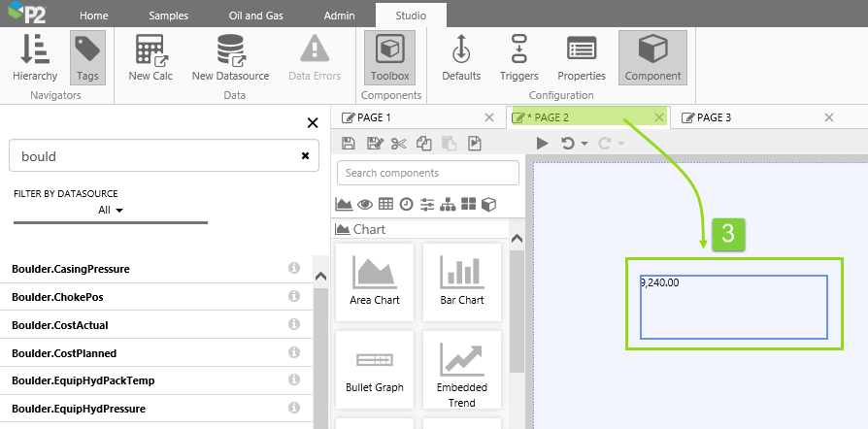
Task: Close the Tags navigator panel
Action: coord(313,123)
